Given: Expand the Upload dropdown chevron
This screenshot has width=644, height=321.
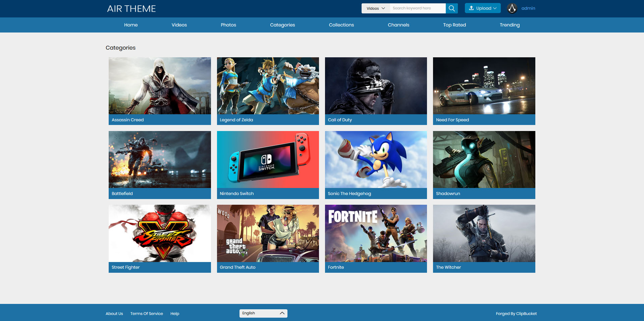Looking at the screenshot, I should (495, 8).
